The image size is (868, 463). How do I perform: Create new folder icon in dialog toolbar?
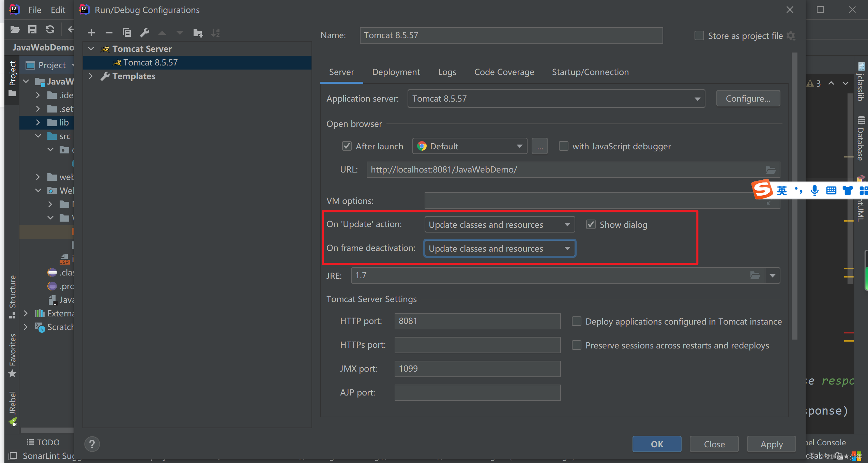[x=198, y=33]
